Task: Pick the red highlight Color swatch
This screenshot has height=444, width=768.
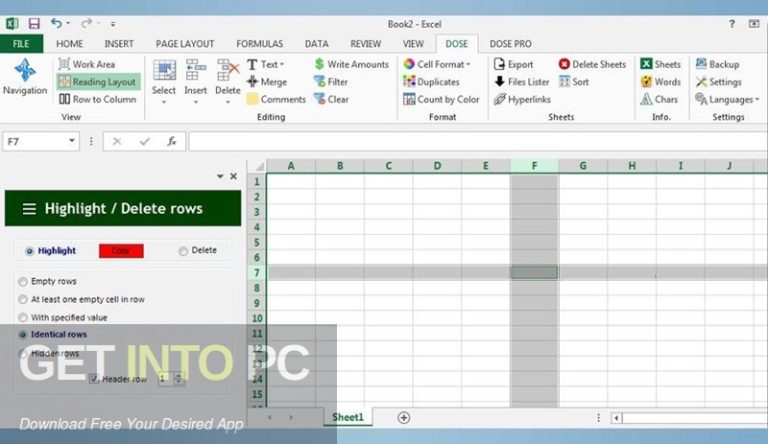Action: point(121,251)
